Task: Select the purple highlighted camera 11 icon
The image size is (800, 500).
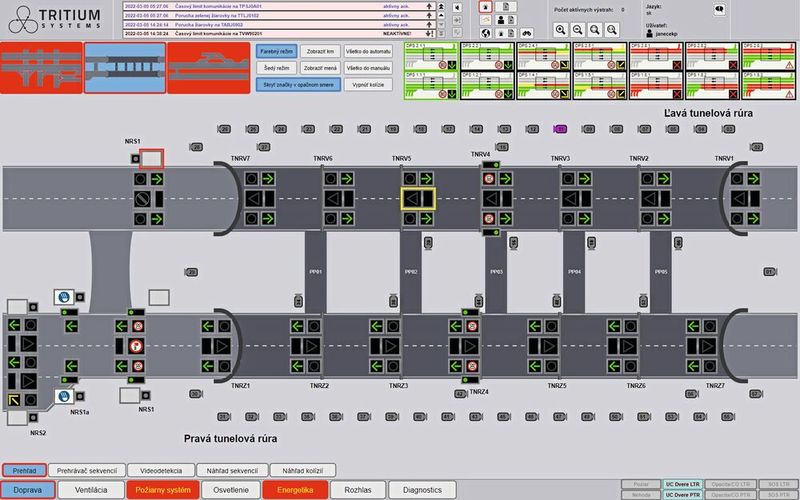Action: [x=560, y=130]
